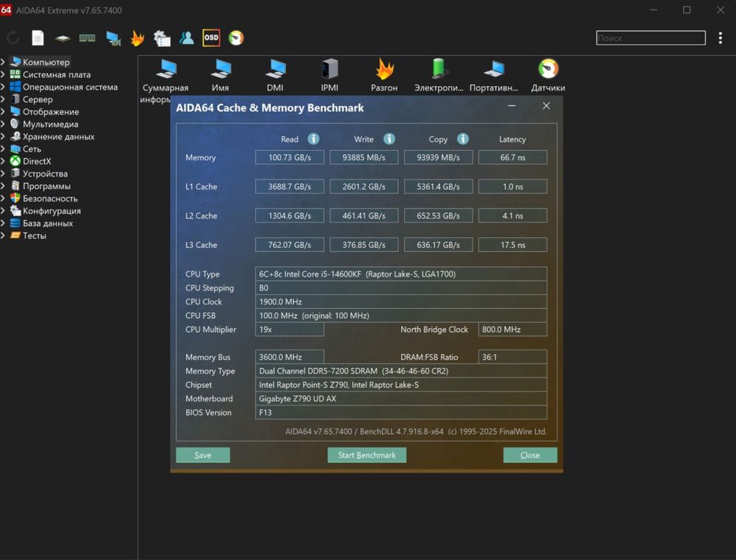Expand the Отображение tree node arrow

[x=3, y=112]
